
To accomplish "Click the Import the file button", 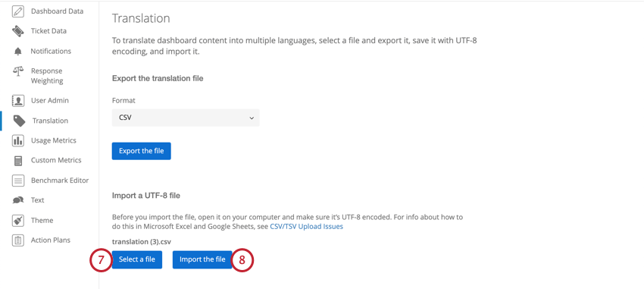I will (202, 259).
